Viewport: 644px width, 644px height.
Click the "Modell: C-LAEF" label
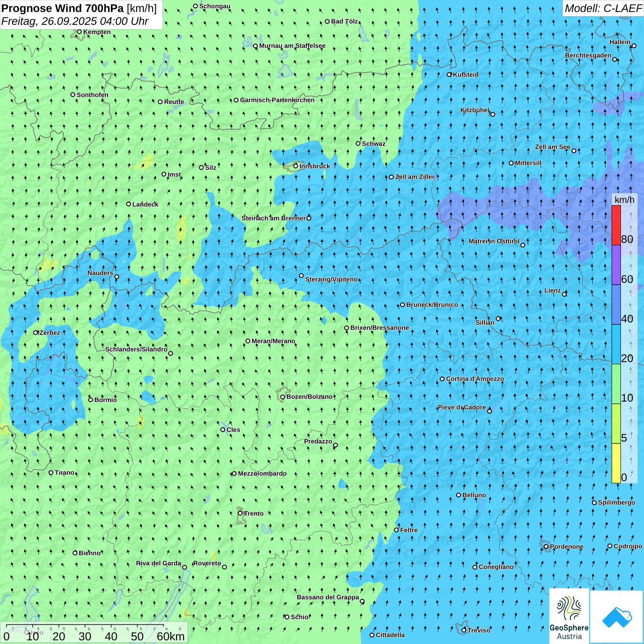603,8
